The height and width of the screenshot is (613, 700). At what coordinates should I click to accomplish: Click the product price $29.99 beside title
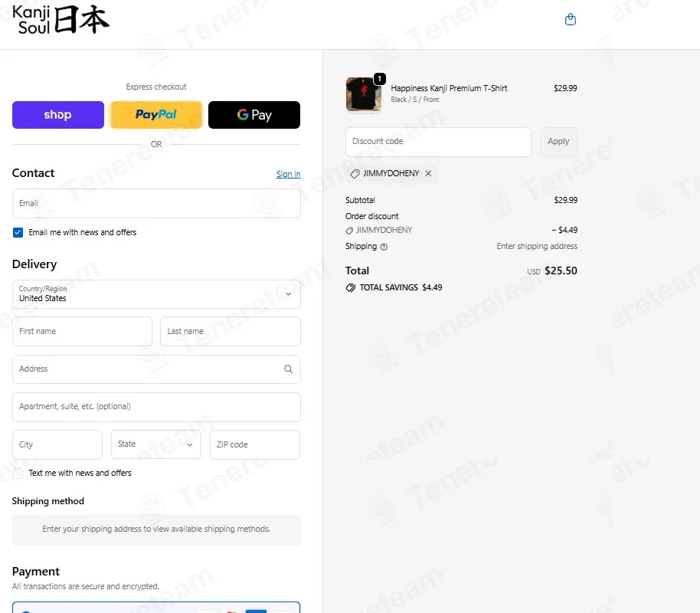coord(565,88)
